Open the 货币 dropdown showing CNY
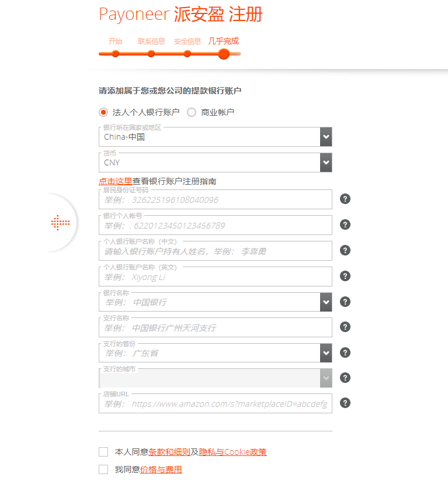 tap(326, 163)
